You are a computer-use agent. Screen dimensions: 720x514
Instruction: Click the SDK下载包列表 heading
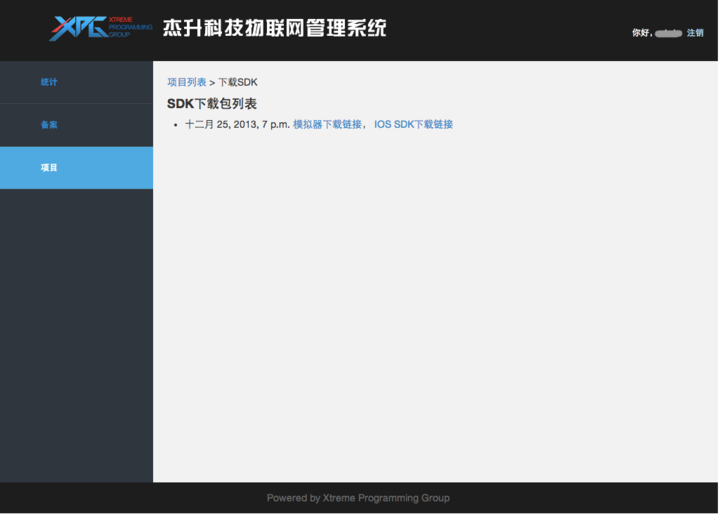[212, 104]
